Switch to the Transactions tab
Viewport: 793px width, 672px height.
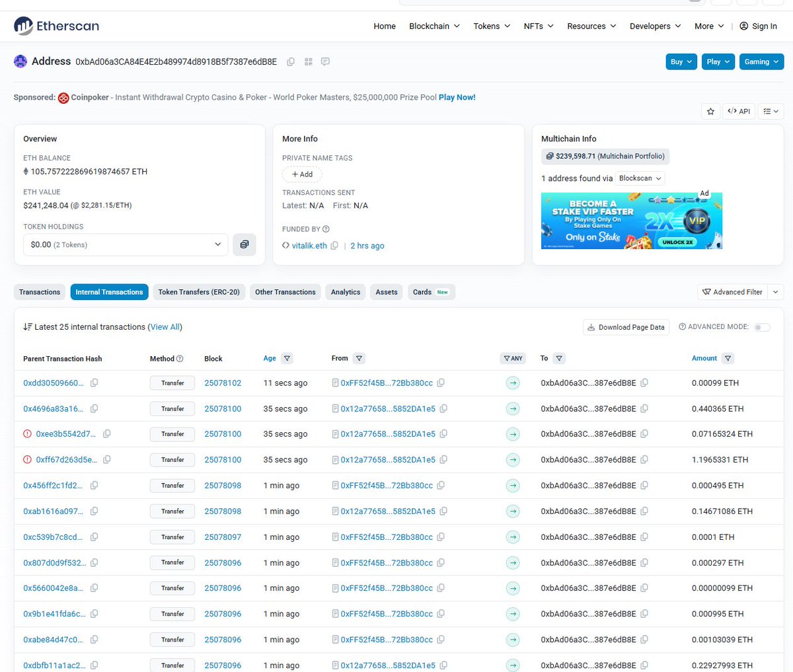40,292
